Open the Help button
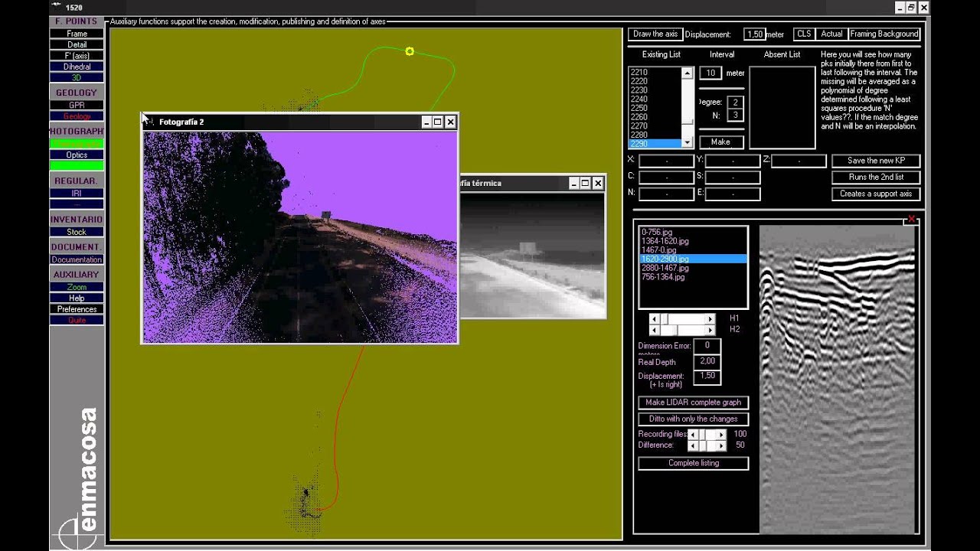 pos(77,298)
